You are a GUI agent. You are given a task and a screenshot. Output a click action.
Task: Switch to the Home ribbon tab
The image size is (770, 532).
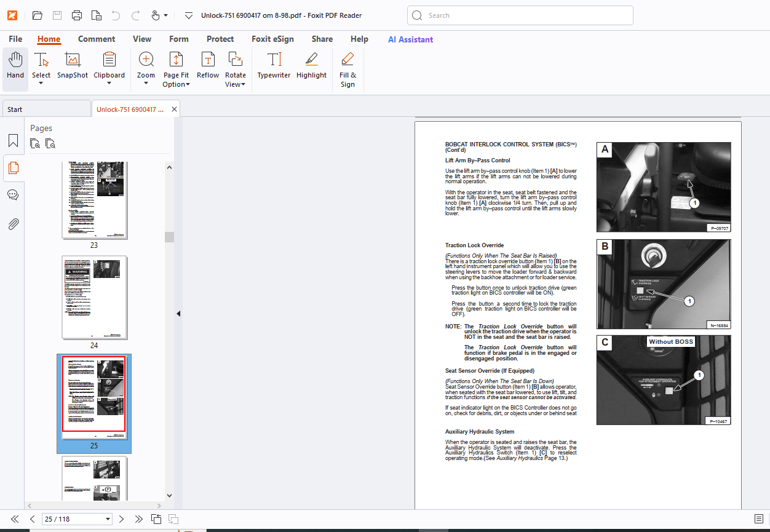(49, 39)
